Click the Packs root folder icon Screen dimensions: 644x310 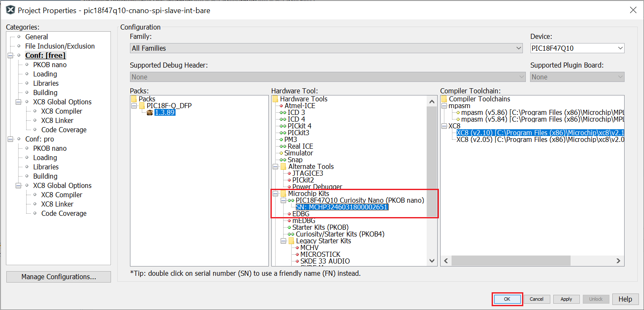point(134,99)
